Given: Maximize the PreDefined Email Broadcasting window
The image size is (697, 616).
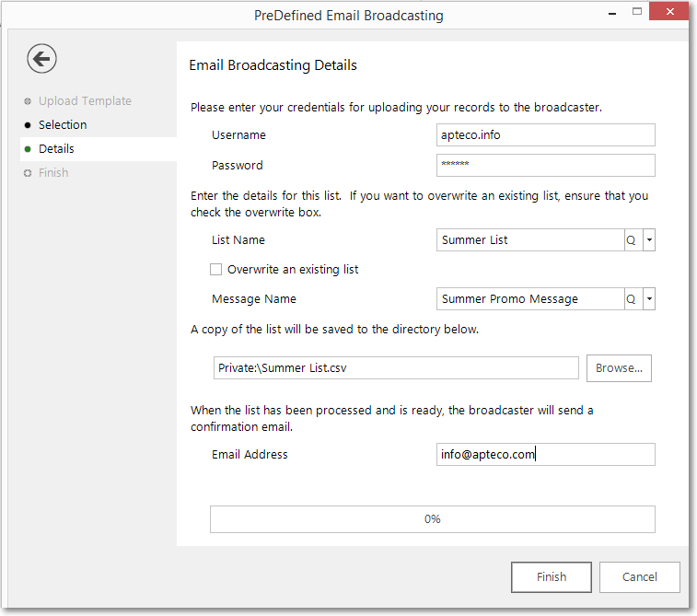Looking at the screenshot, I should point(637,12).
